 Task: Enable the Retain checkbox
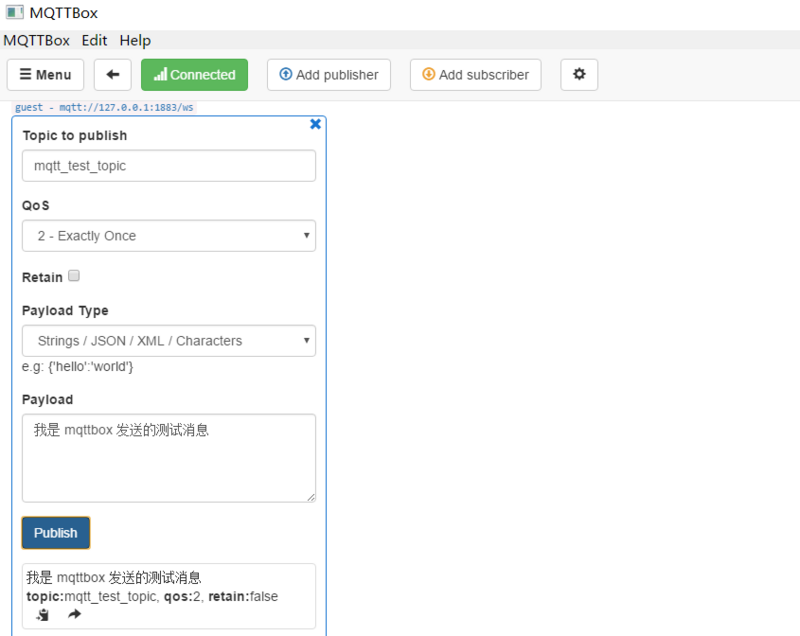[x=74, y=276]
